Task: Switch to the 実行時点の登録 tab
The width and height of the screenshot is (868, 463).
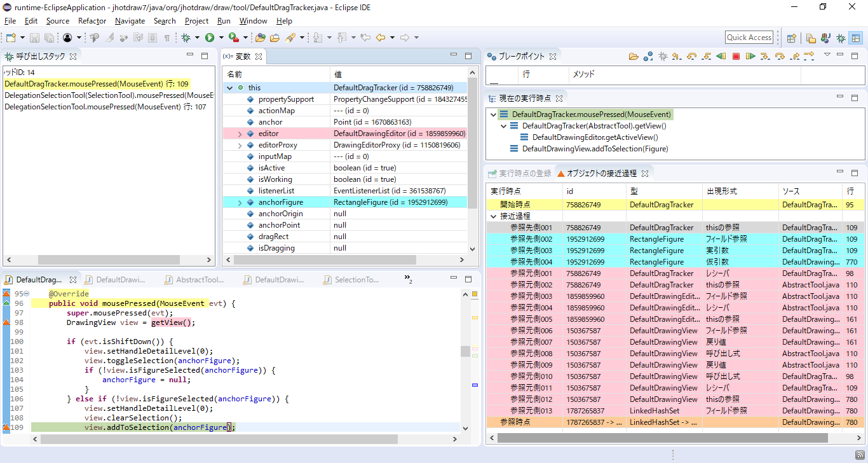Action: click(x=520, y=173)
